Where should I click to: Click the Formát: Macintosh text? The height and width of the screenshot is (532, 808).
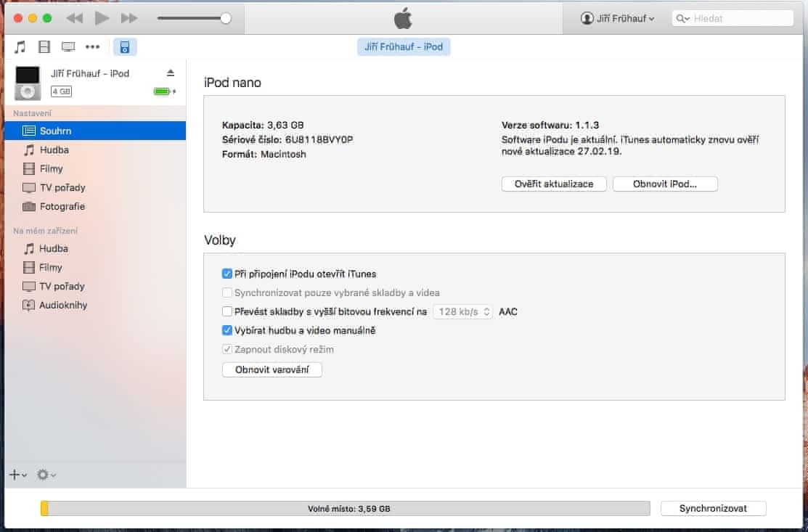[264, 154]
